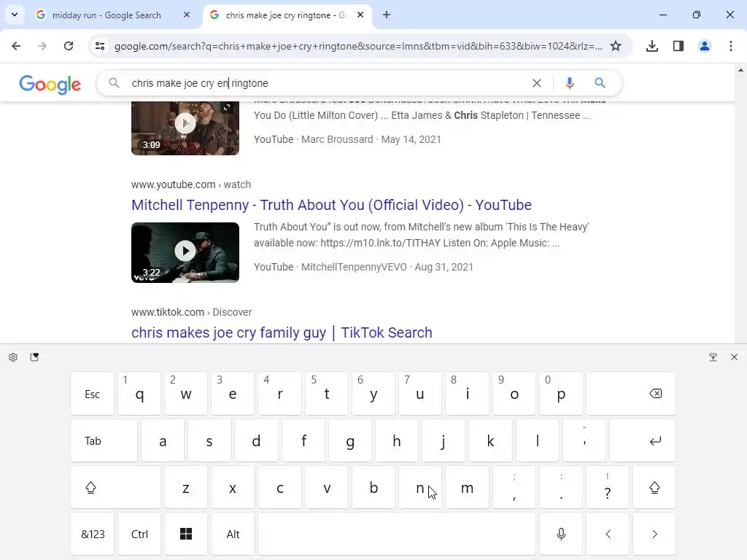Screen dimensions: 747x560
Task: Tap the p key
Action: click(x=561, y=394)
